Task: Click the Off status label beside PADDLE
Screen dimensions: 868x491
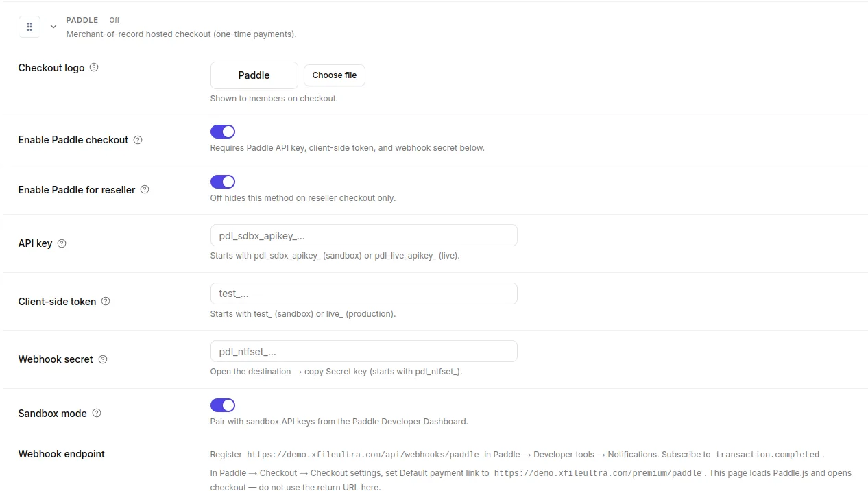Action: [x=114, y=20]
